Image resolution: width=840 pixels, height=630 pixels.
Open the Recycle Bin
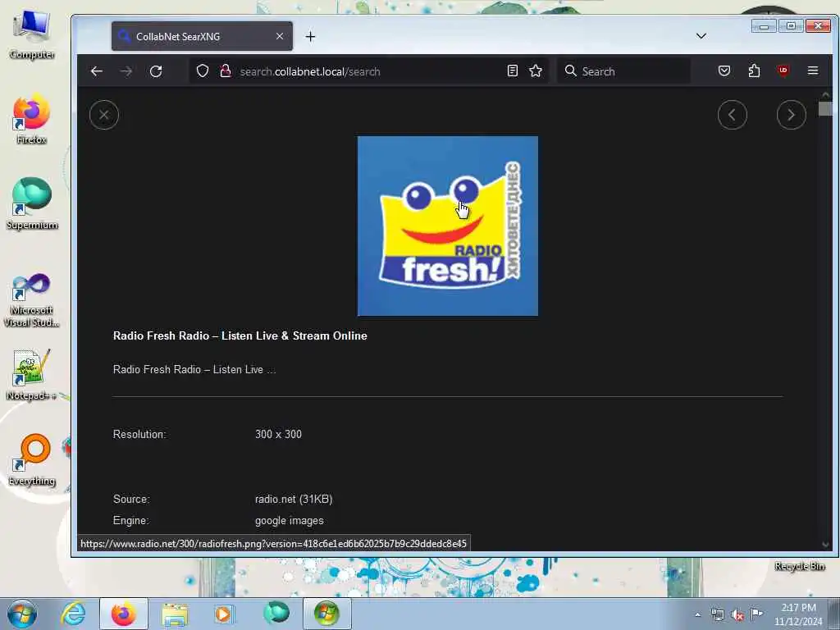click(x=799, y=566)
